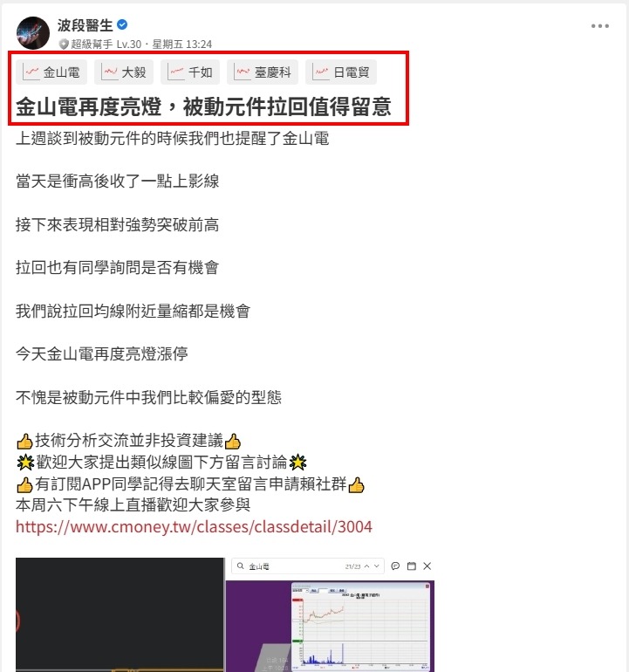Click the blue verified badge beside 波段醫生
The height and width of the screenshot is (672, 629).
pyautogui.click(x=122, y=24)
